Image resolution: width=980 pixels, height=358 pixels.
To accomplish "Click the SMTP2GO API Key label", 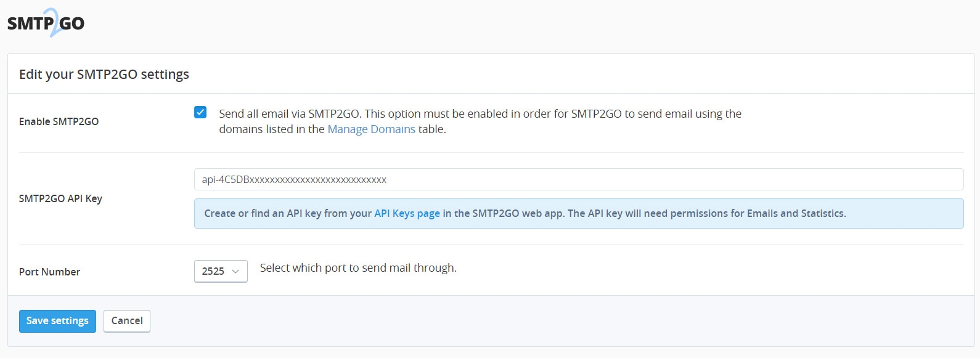I will (x=60, y=198).
